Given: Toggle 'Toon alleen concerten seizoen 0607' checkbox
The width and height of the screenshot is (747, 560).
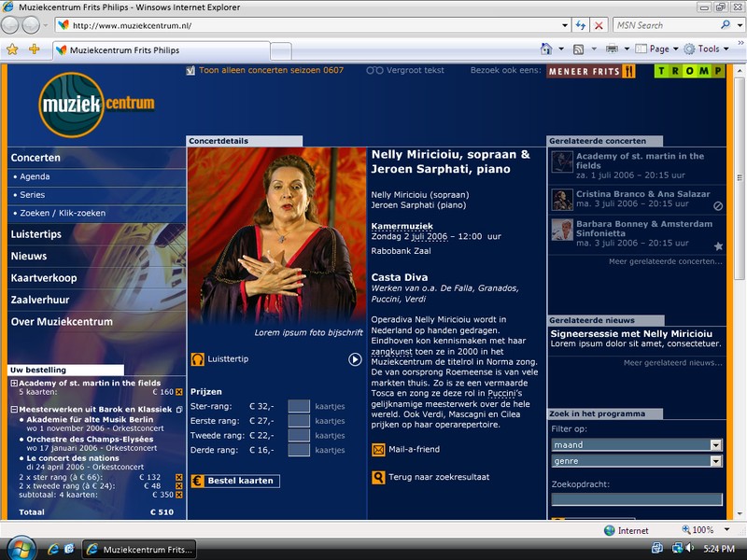Looking at the screenshot, I should tap(190, 70).
